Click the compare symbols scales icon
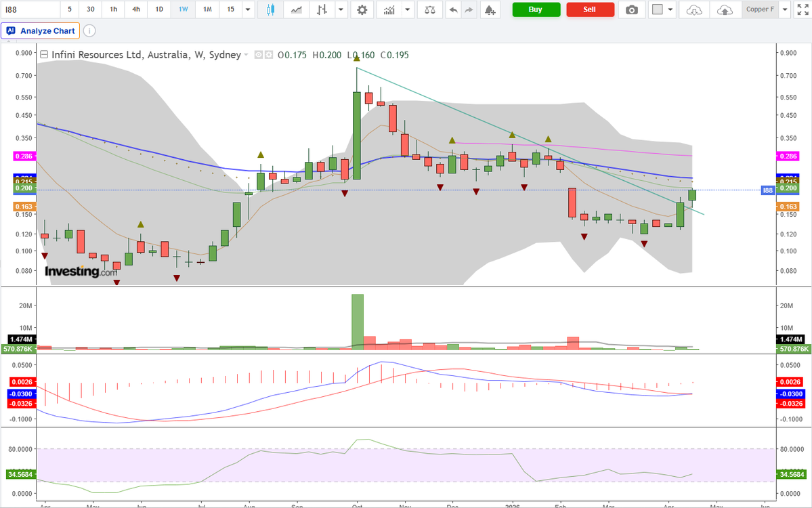Screen dimensions: 812x508 pyautogui.click(x=429, y=9)
